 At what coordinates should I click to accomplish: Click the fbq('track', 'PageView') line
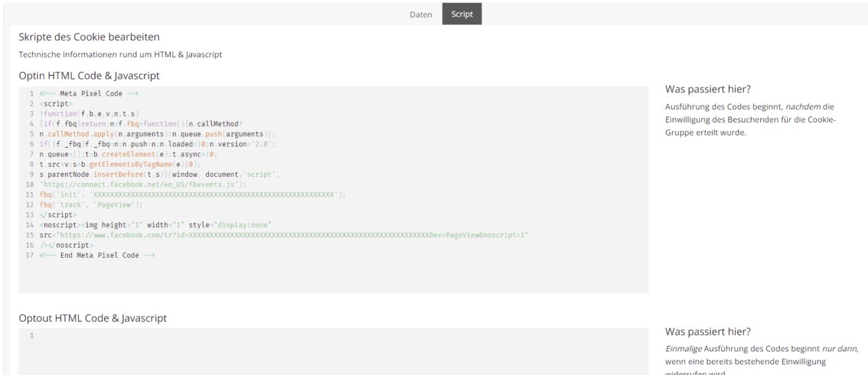91,205
